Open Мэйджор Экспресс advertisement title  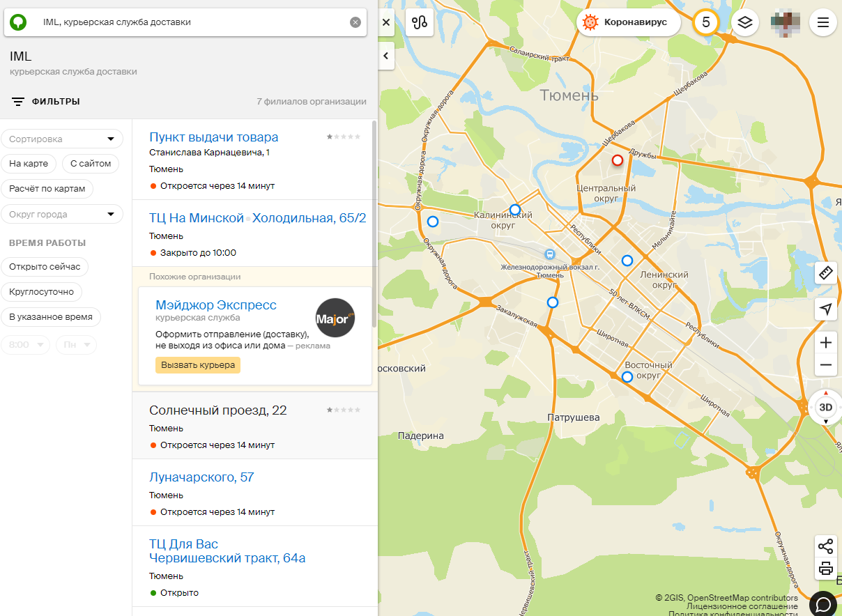coord(216,305)
